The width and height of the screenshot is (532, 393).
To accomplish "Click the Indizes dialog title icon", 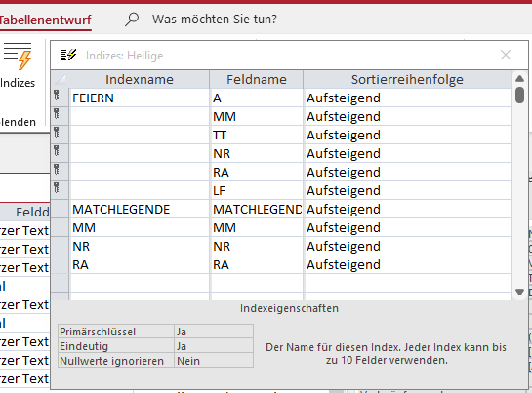I will (x=68, y=55).
